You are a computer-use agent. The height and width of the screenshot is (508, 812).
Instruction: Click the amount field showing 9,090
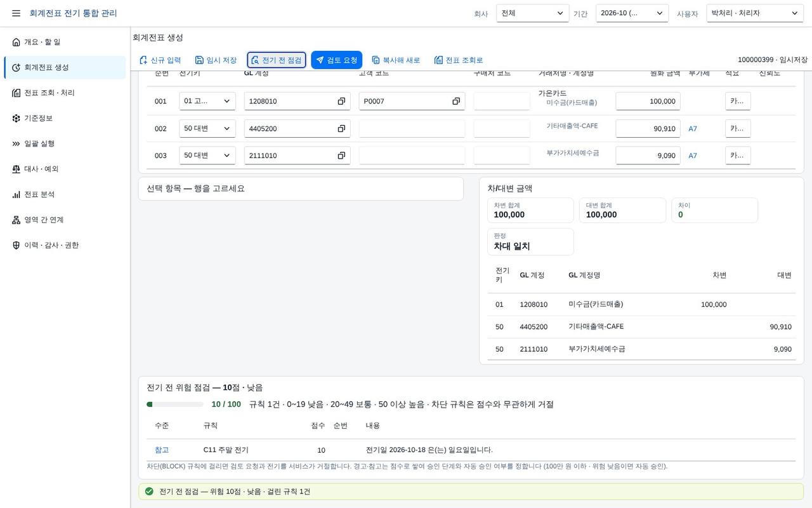pyautogui.click(x=648, y=156)
